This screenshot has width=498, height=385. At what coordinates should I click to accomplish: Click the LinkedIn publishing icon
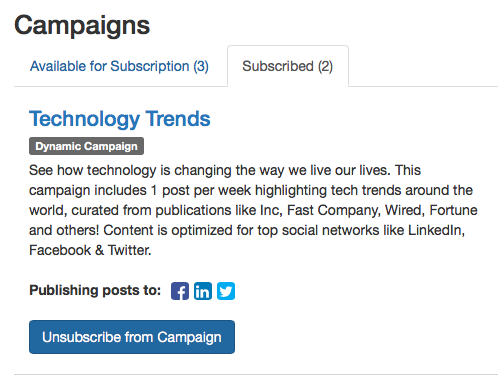pos(203,291)
